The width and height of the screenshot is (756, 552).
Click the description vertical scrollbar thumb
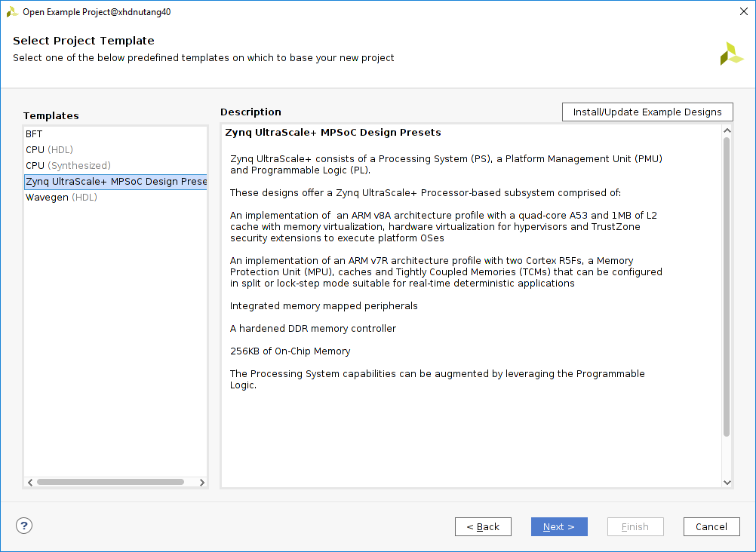coord(727,287)
